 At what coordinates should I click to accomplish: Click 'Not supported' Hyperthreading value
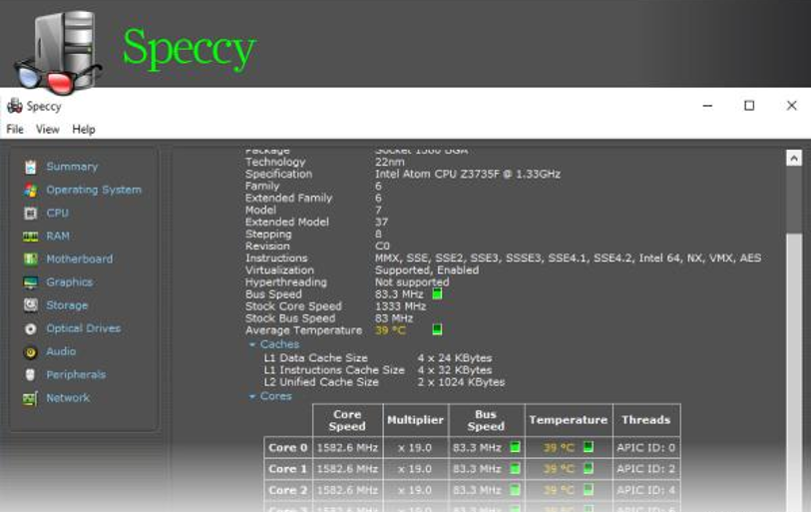(x=412, y=282)
